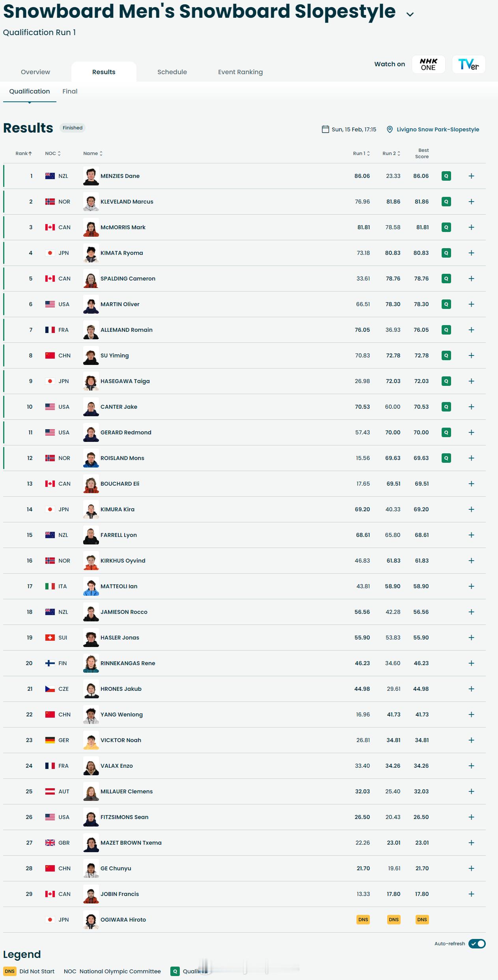Open the Event Ranking tab

240,72
